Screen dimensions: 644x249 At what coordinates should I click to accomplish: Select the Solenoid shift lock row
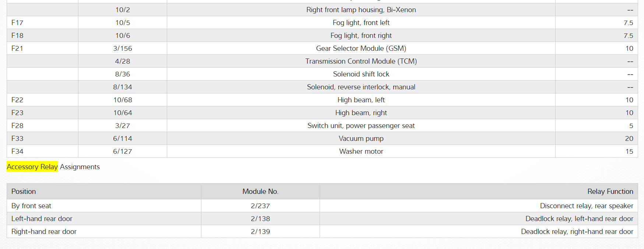coord(361,74)
